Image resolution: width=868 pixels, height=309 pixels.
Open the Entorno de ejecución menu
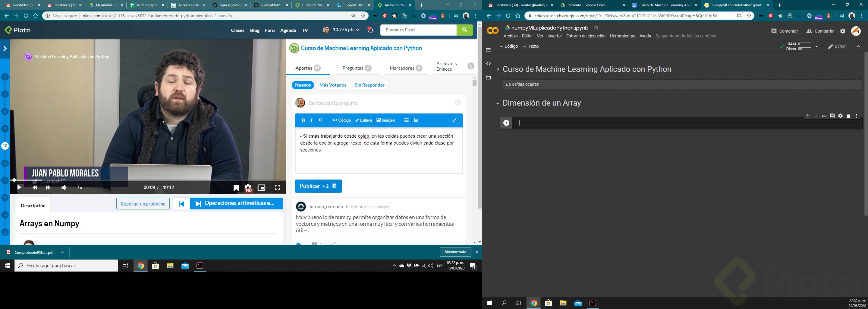[586, 36]
